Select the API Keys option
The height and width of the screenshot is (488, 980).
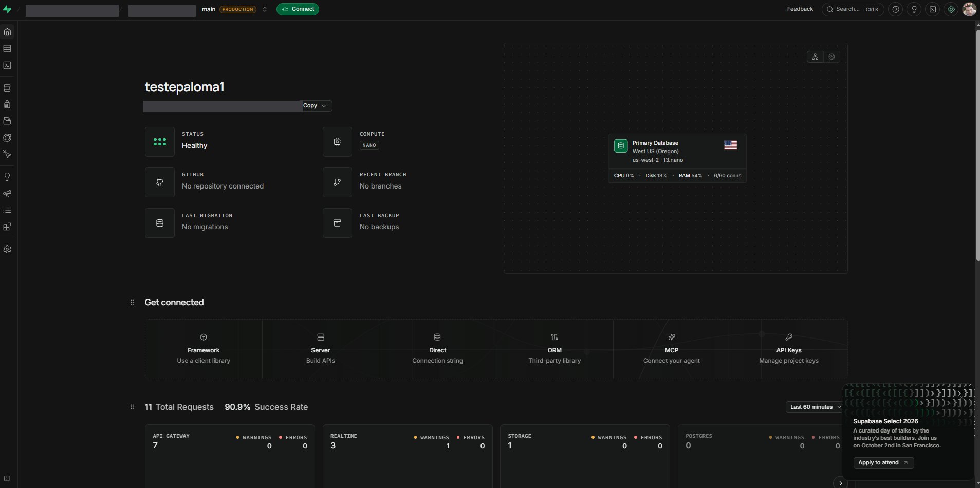click(789, 349)
